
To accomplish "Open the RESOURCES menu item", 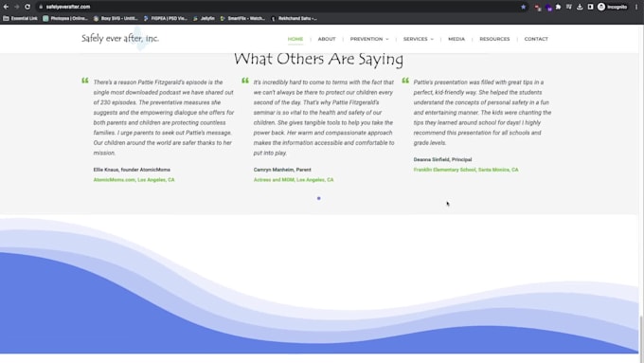I will 494,39.
